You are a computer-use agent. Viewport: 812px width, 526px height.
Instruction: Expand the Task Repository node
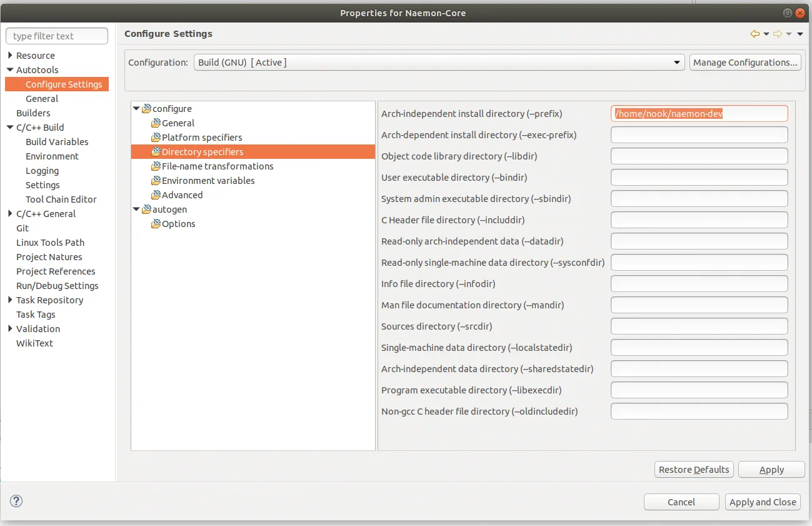[10, 300]
